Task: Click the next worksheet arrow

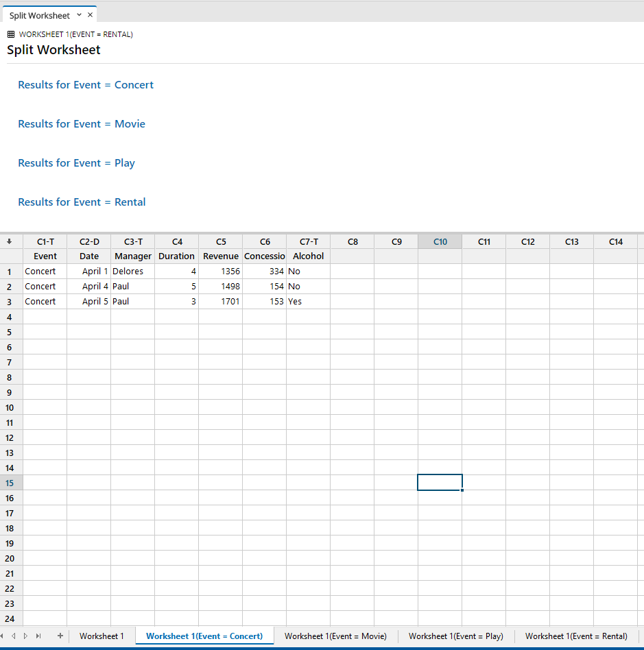Action: click(x=26, y=636)
